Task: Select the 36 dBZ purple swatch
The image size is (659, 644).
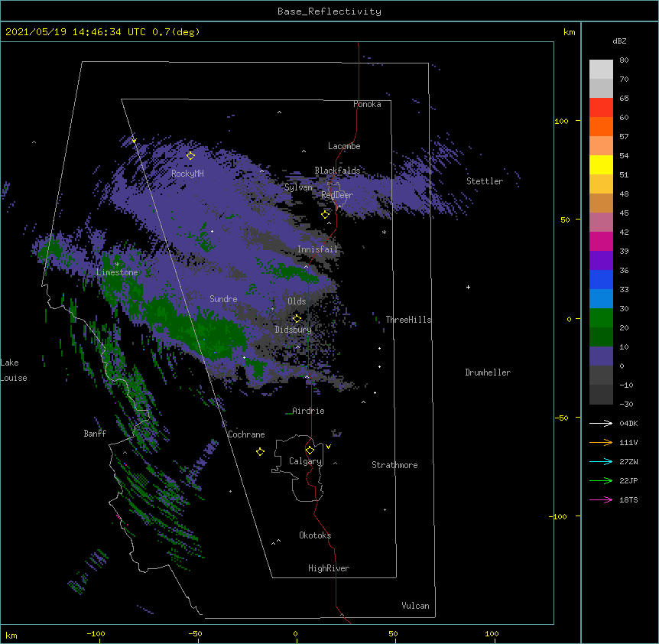Action: (601, 260)
